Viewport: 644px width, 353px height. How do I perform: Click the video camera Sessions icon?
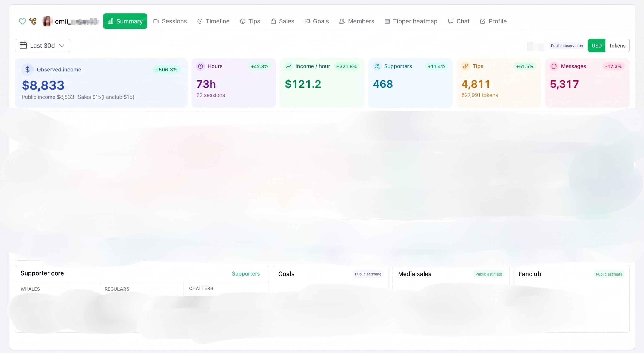click(x=156, y=21)
